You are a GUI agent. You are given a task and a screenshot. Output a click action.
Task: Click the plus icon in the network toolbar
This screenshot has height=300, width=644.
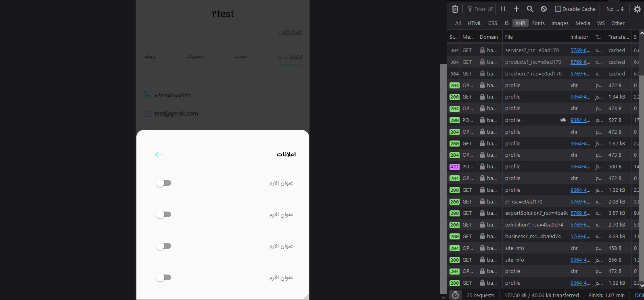516,9
